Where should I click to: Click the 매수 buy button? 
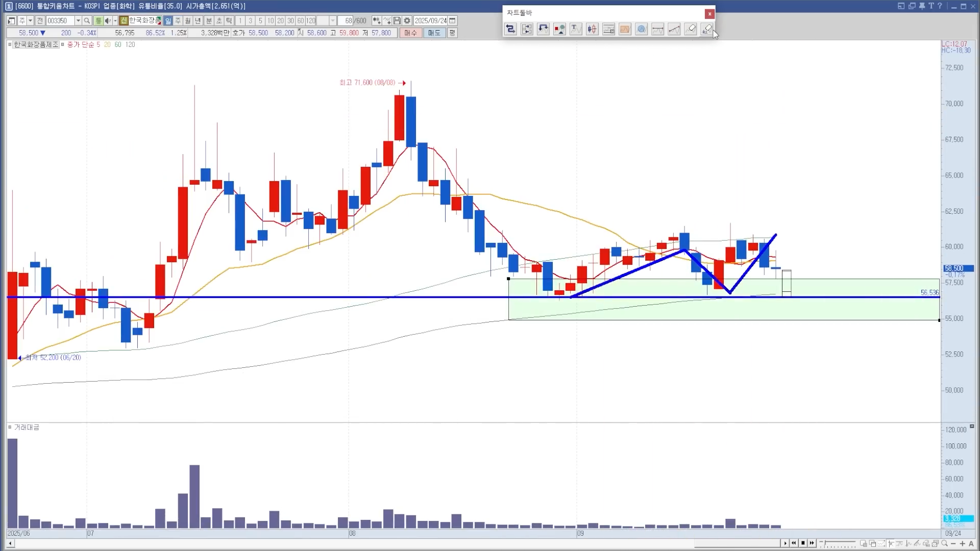[x=410, y=33]
